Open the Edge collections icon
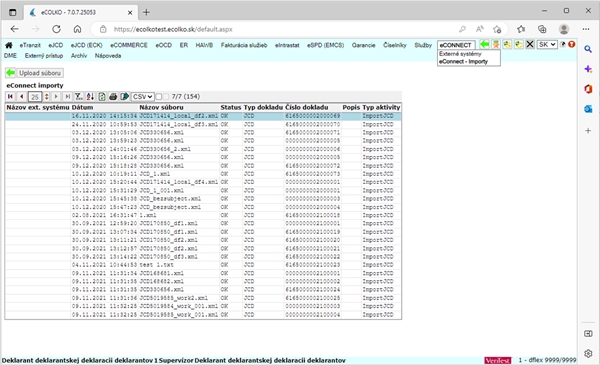 pos(542,29)
